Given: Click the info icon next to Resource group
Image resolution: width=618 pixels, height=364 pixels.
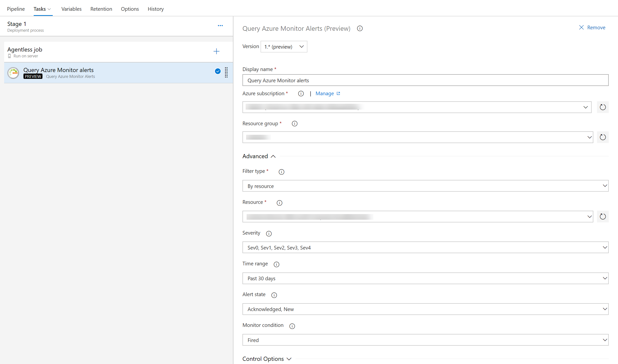Looking at the screenshot, I should pos(295,124).
